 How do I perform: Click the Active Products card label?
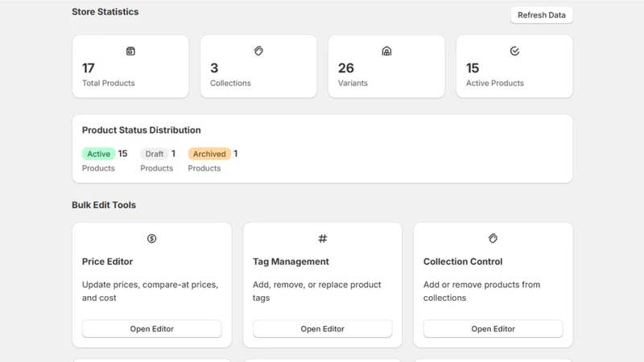495,83
